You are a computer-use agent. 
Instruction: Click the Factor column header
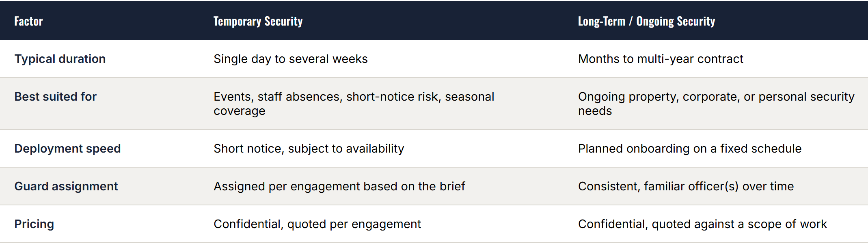click(28, 21)
